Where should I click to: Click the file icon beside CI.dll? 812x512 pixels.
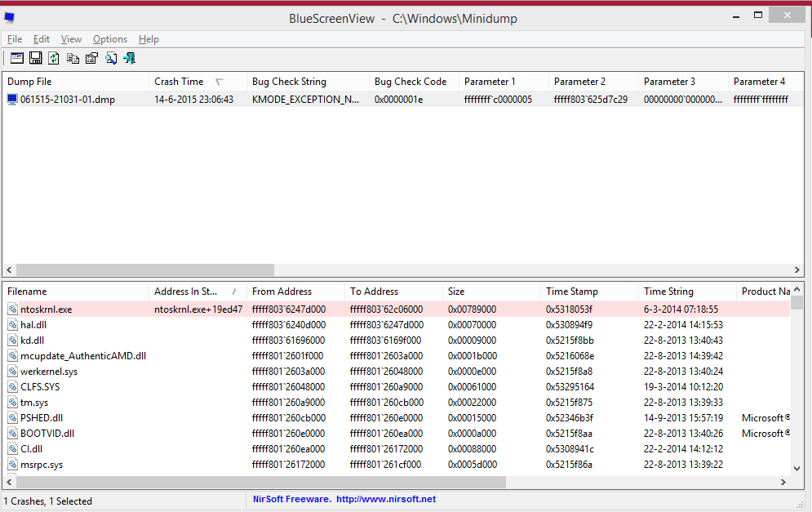click(12, 449)
